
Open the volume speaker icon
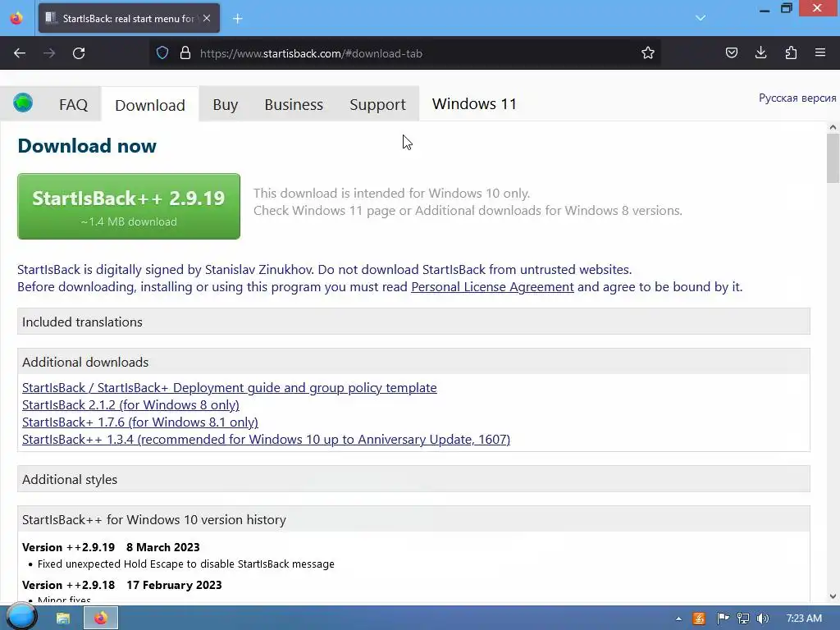[x=763, y=619]
